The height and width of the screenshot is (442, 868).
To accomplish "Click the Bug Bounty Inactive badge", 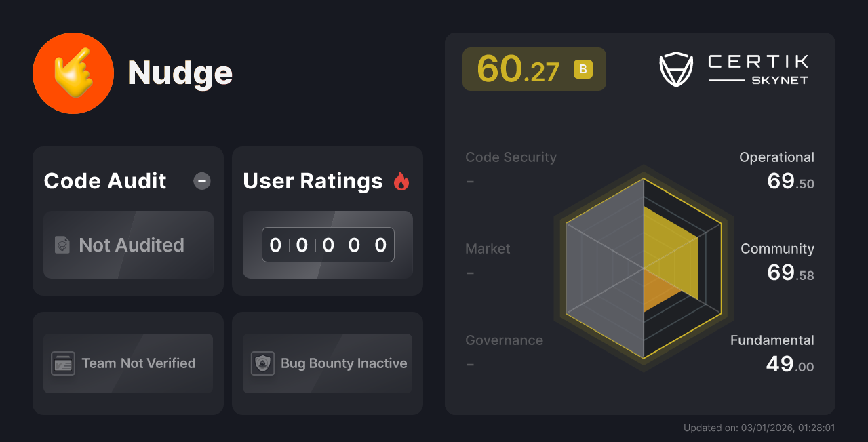I will click(x=328, y=363).
